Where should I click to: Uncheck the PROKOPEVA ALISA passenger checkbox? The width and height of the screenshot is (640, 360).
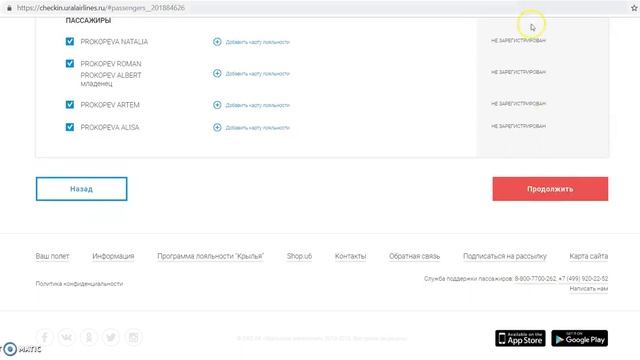pyautogui.click(x=70, y=127)
